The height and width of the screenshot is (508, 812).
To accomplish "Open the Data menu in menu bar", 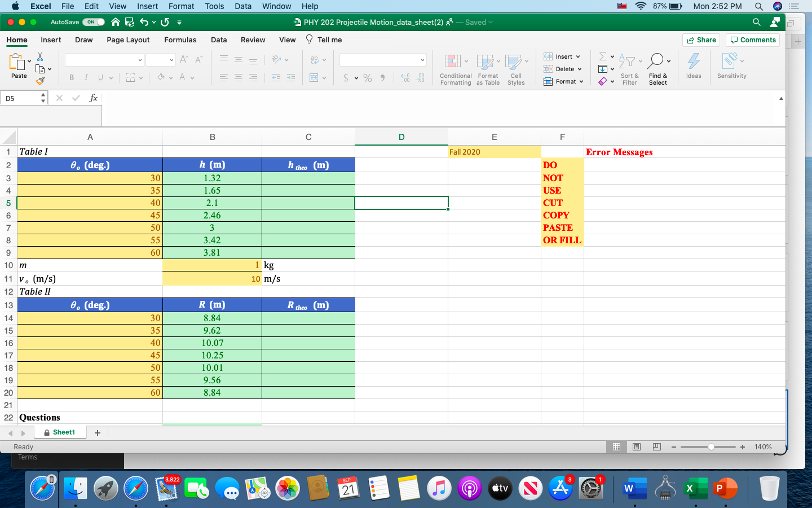I will pos(243,6).
